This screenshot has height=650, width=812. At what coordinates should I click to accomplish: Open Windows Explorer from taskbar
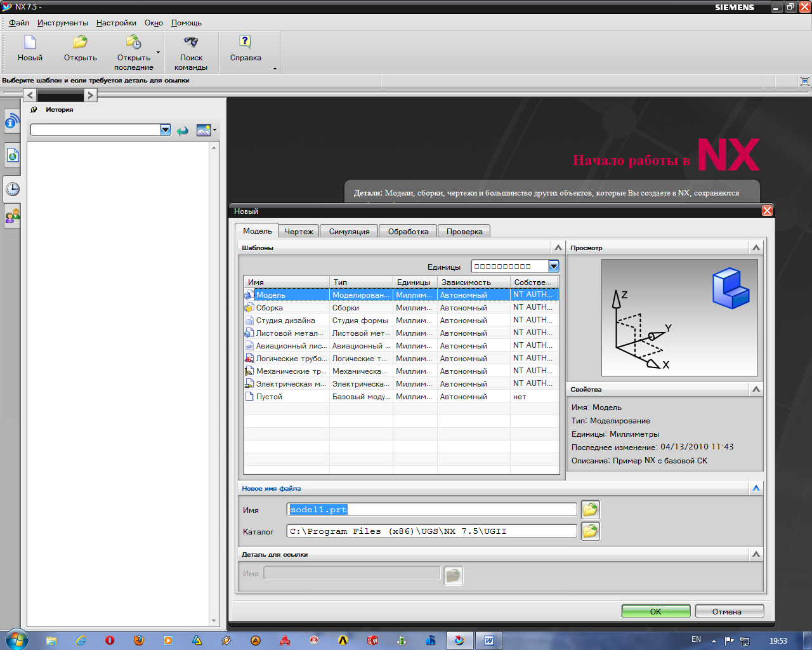click(x=51, y=640)
